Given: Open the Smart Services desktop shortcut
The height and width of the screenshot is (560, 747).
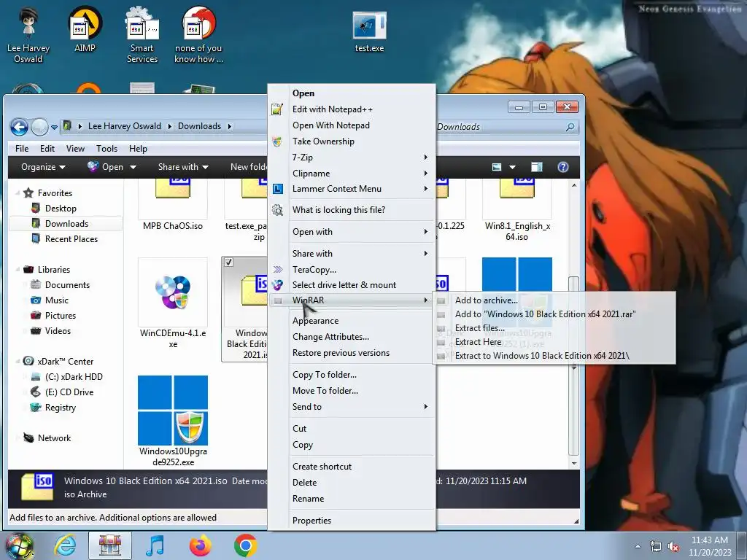Looking at the screenshot, I should click(x=142, y=34).
